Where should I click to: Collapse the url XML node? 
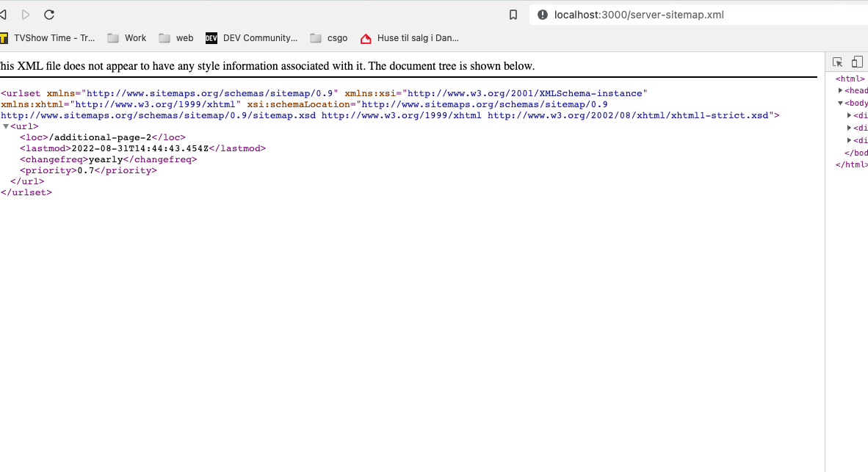(x=6, y=127)
